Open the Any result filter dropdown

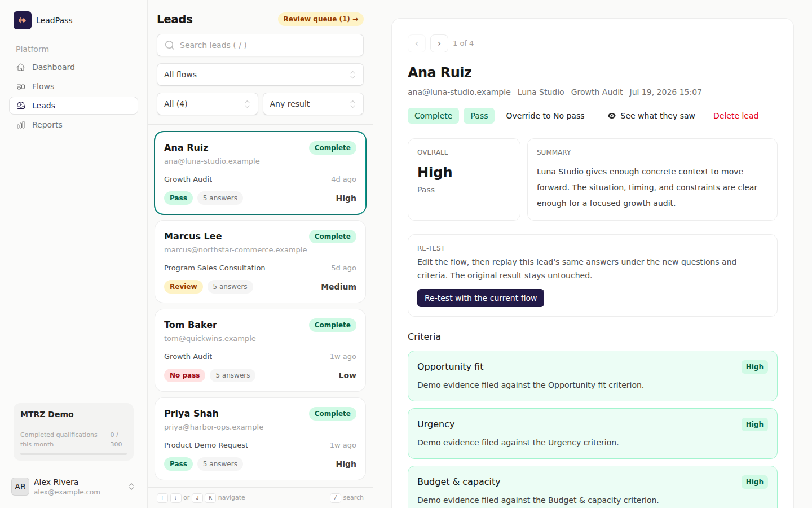pos(313,104)
